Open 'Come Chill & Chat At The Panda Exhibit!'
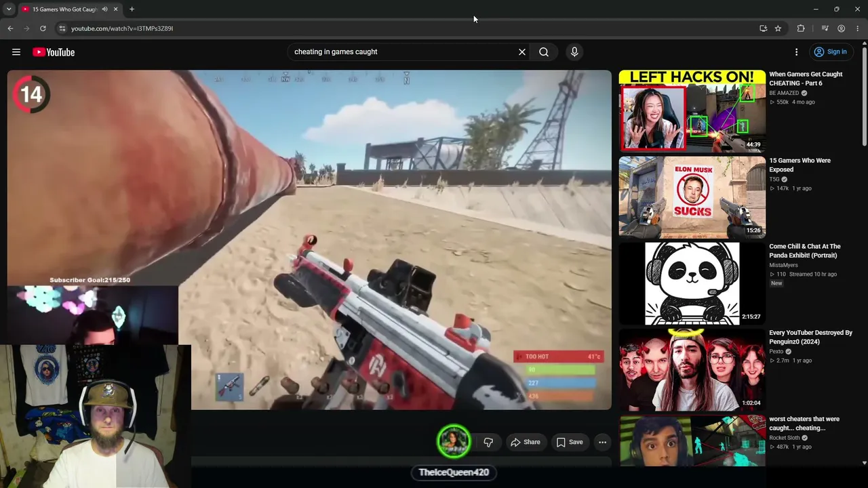Viewport: 868px width, 488px height. click(x=805, y=251)
